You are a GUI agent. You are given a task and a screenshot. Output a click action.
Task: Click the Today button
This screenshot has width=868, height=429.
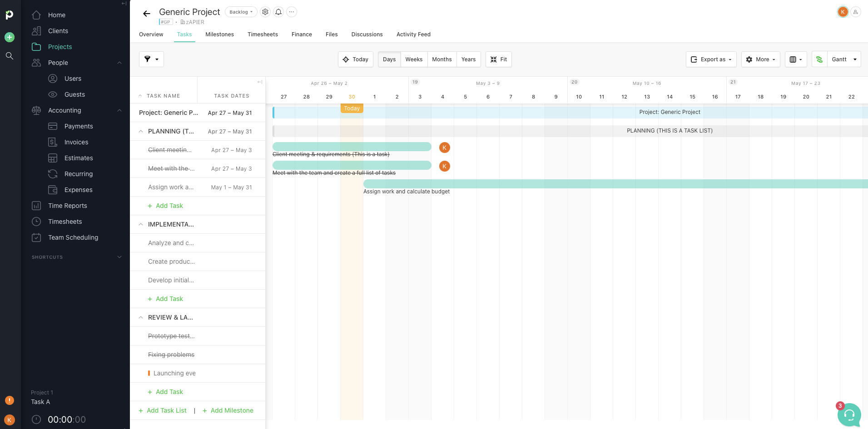tap(356, 59)
